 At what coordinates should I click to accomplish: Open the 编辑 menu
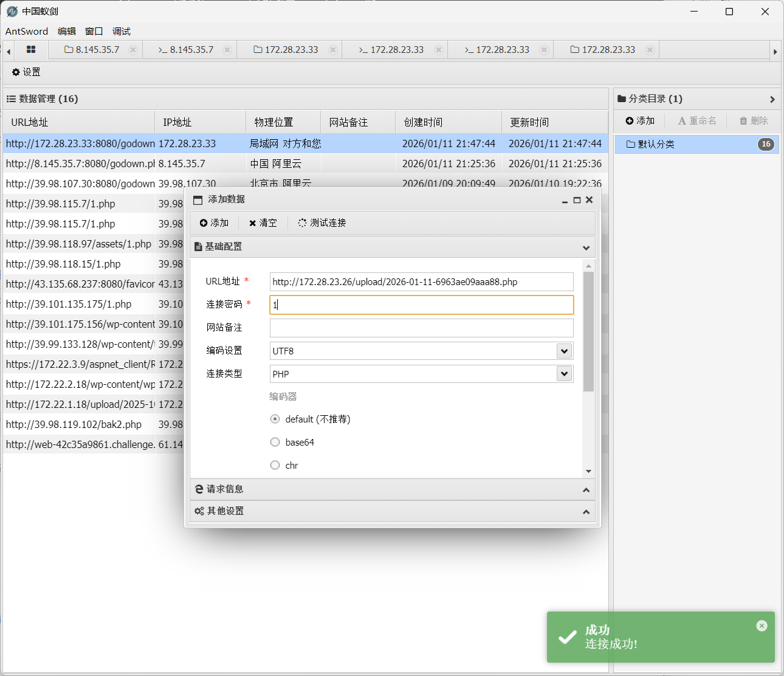(67, 31)
